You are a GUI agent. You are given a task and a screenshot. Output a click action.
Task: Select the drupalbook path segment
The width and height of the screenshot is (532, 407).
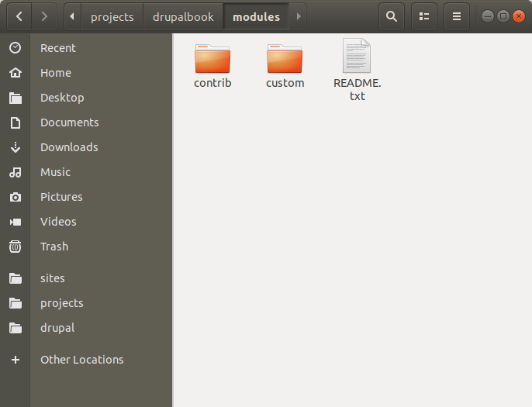pos(183,16)
